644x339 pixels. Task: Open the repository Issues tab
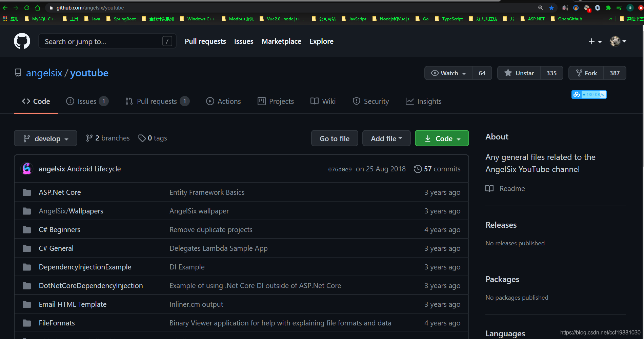tap(87, 101)
